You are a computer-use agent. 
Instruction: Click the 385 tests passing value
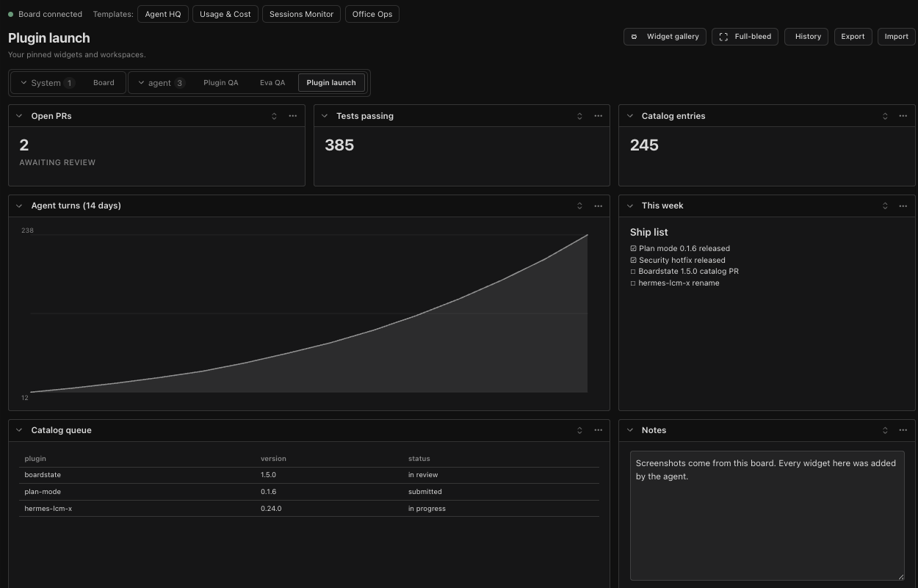point(339,145)
